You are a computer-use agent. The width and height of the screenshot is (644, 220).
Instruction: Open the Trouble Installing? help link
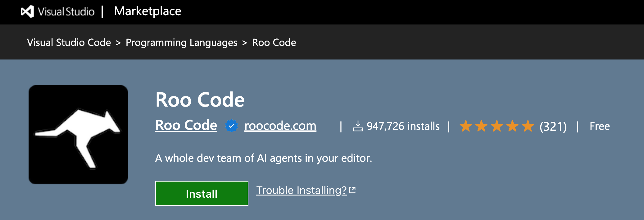(x=301, y=190)
